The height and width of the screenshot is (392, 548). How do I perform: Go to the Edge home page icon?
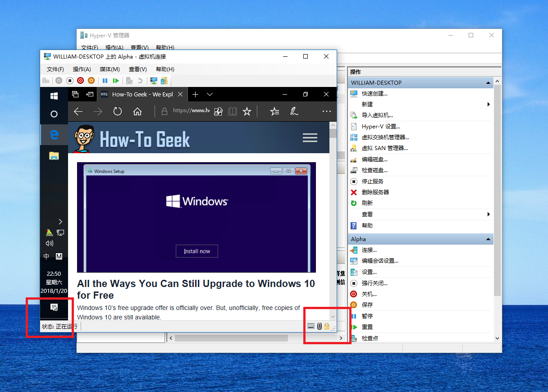pos(137,111)
